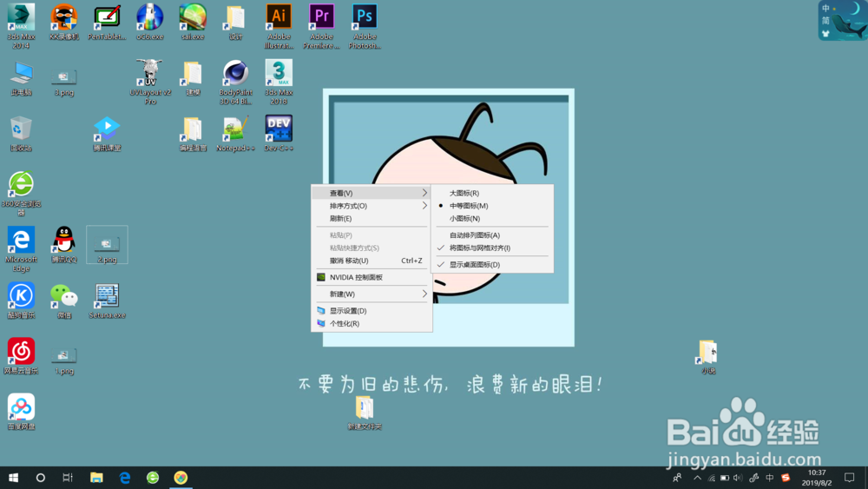The height and width of the screenshot is (489, 868).
Task: Expand the 查看(V) submenu
Action: coord(372,193)
